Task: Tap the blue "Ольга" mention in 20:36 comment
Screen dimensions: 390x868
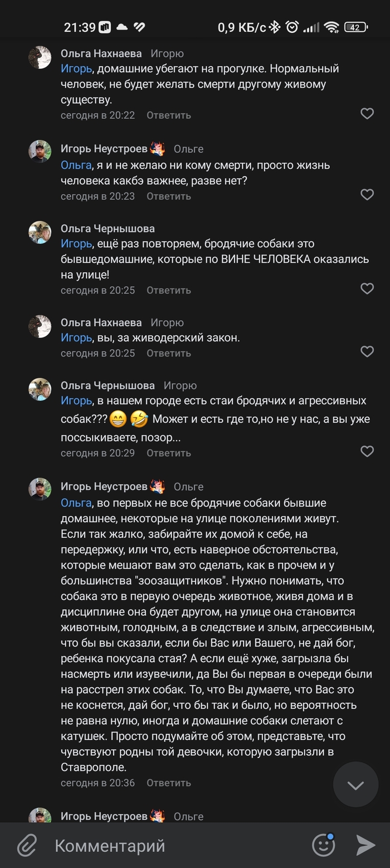Action: coord(76,503)
